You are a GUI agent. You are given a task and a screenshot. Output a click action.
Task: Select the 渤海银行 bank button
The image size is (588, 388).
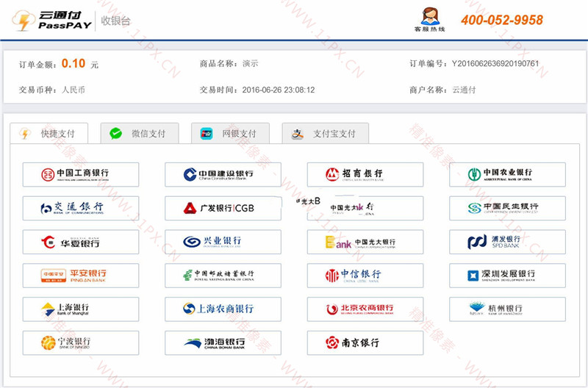pyautogui.click(x=223, y=342)
